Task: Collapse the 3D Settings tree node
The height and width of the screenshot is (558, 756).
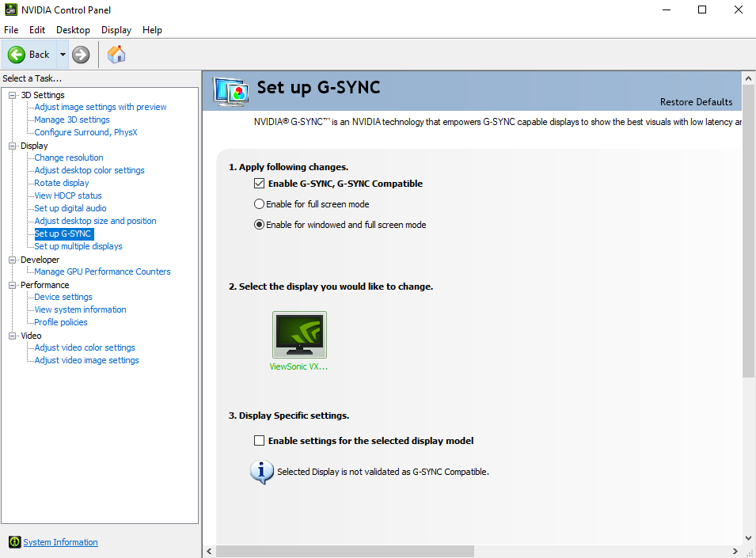Action: [13, 95]
